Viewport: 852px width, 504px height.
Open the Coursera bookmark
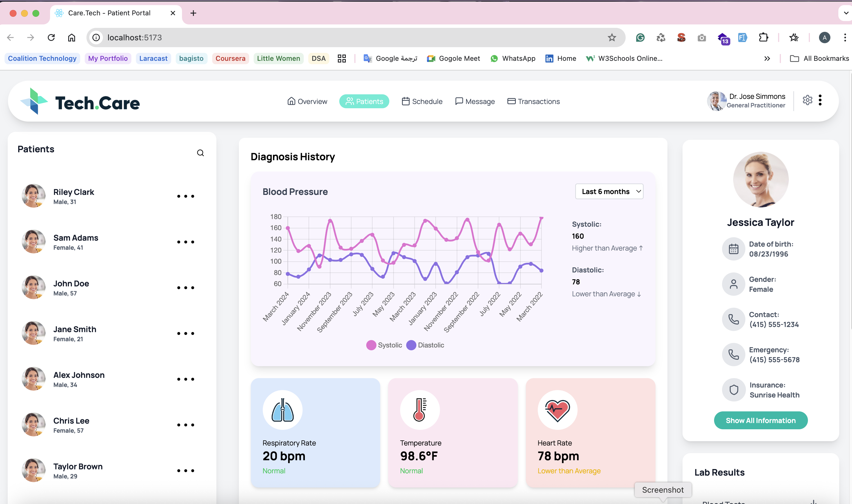[230, 58]
